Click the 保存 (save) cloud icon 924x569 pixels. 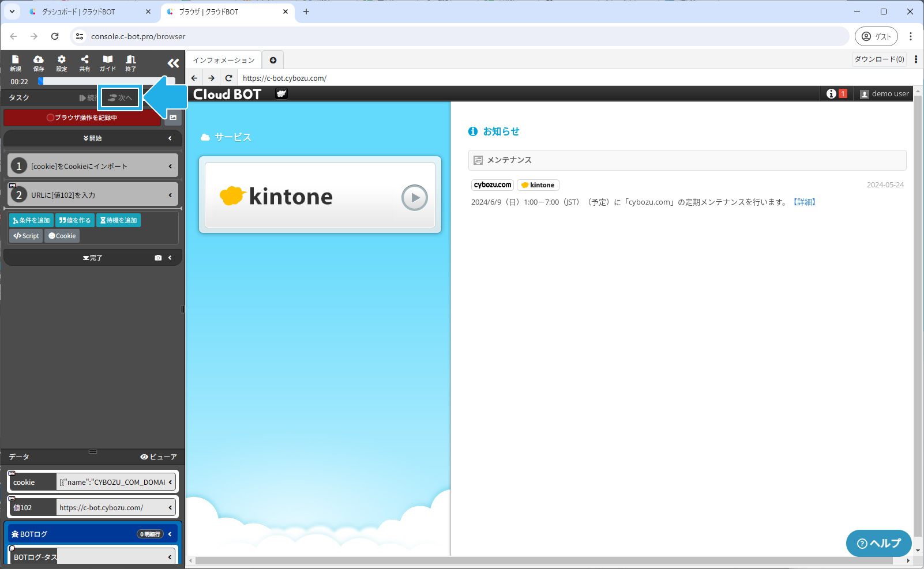[39, 63]
